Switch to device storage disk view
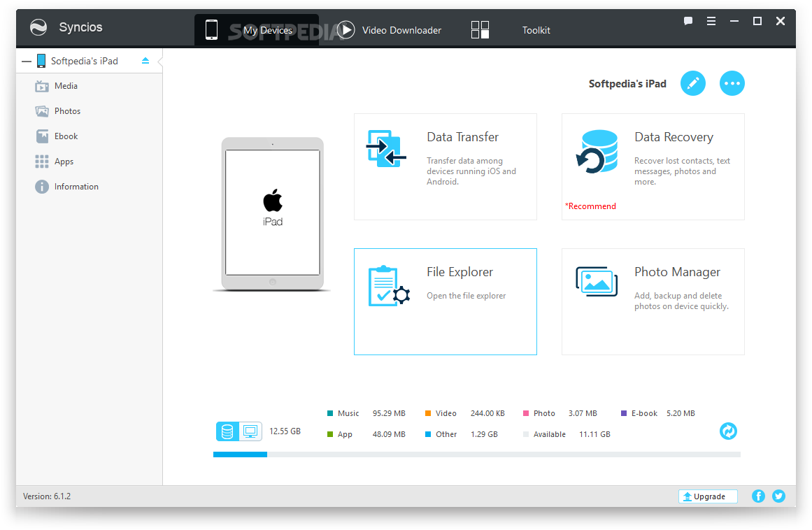 [227, 432]
